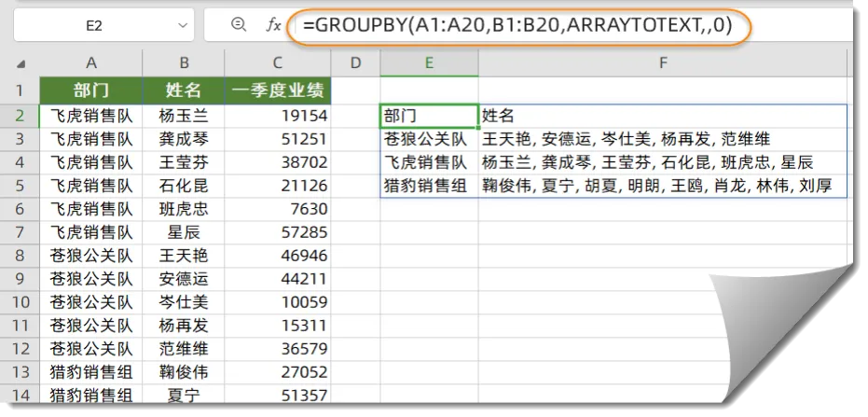The height and width of the screenshot is (417, 868).
Task: Open the fx insert function button
Action: point(273,25)
